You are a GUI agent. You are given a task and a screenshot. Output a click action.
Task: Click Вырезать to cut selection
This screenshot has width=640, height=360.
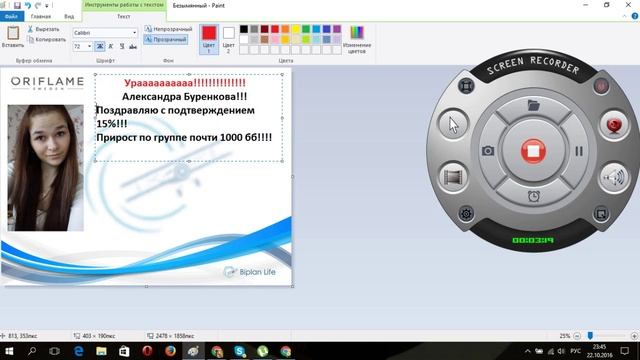(44, 29)
